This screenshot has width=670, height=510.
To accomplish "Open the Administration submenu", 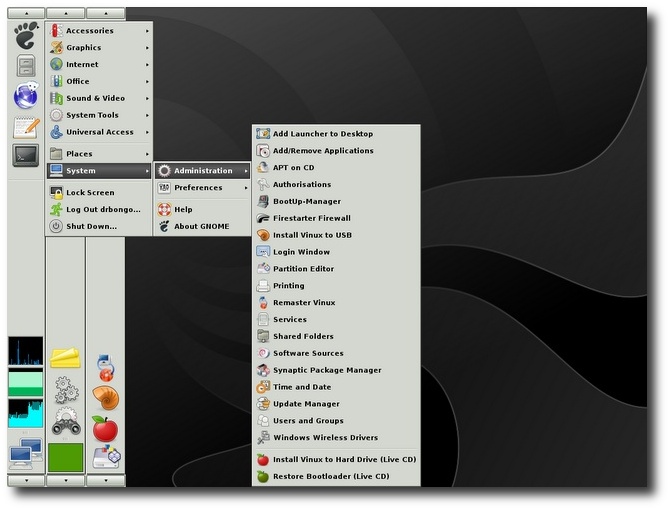I will pos(203,171).
